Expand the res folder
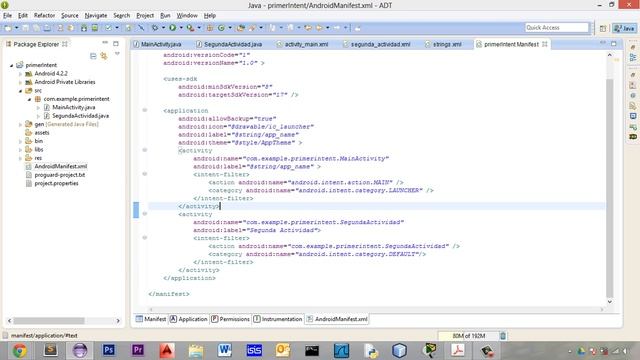The image size is (640, 360). pos(20,158)
